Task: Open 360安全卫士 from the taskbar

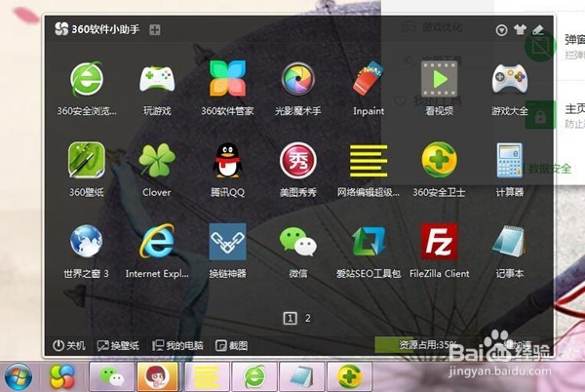Action: tap(350, 376)
